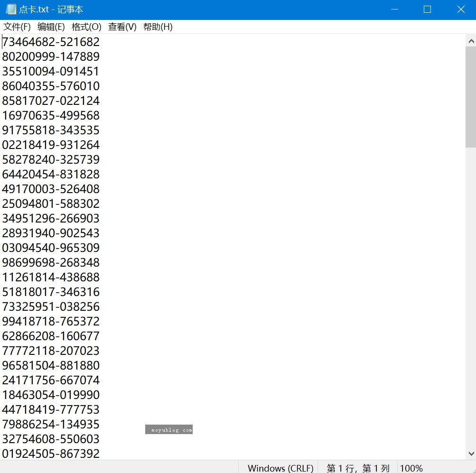Open the 文件(F) menu
This screenshot has width=476, height=473.
pos(17,27)
